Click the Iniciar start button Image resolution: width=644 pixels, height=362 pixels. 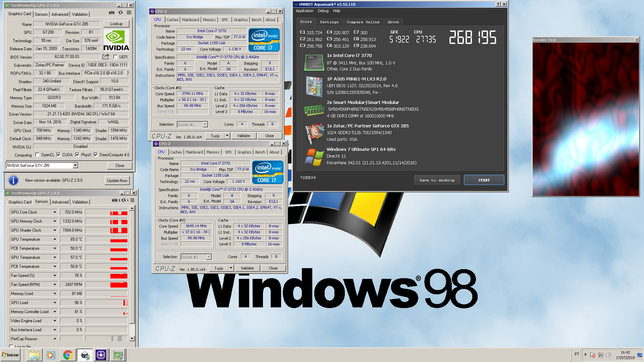pos(10,355)
